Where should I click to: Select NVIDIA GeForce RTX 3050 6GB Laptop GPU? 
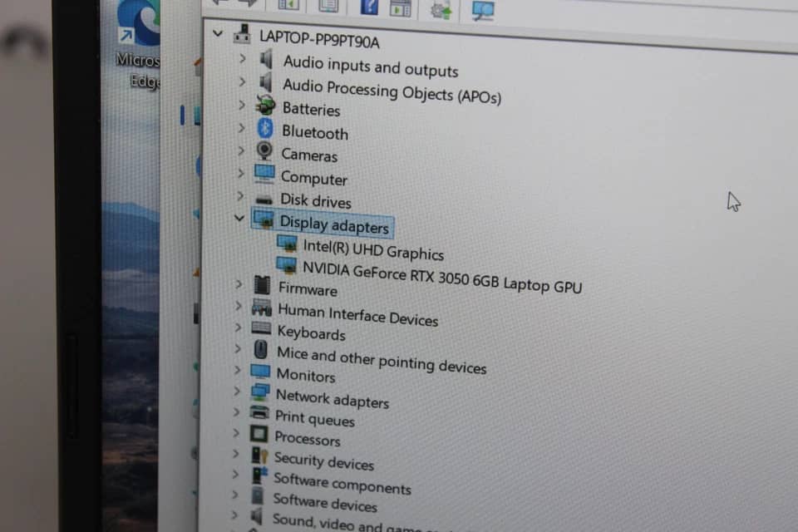442,278
